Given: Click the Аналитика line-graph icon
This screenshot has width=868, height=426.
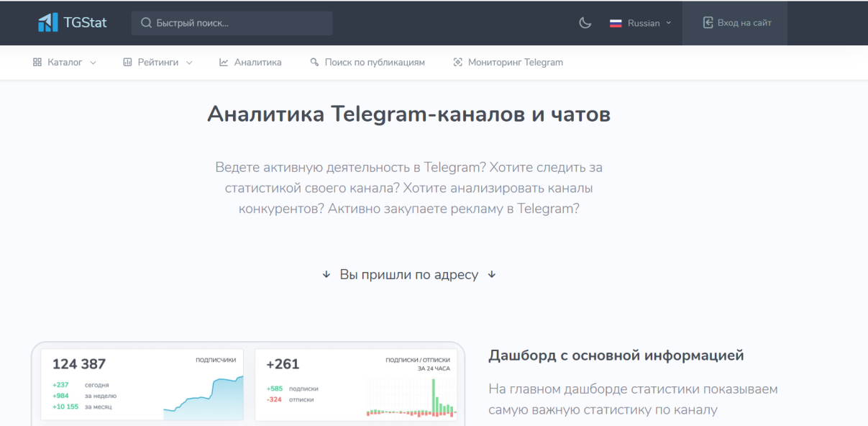Looking at the screenshot, I should pyautogui.click(x=224, y=63).
